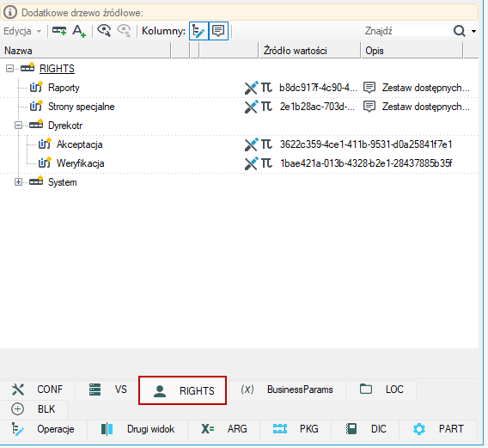Click the System group icon
Image resolution: width=488 pixels, height=448 pixels.
click(x=36, y=181)
